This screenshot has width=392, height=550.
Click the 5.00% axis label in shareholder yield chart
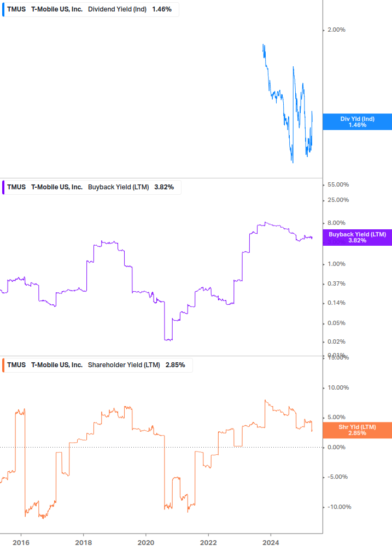click(336, 417)
